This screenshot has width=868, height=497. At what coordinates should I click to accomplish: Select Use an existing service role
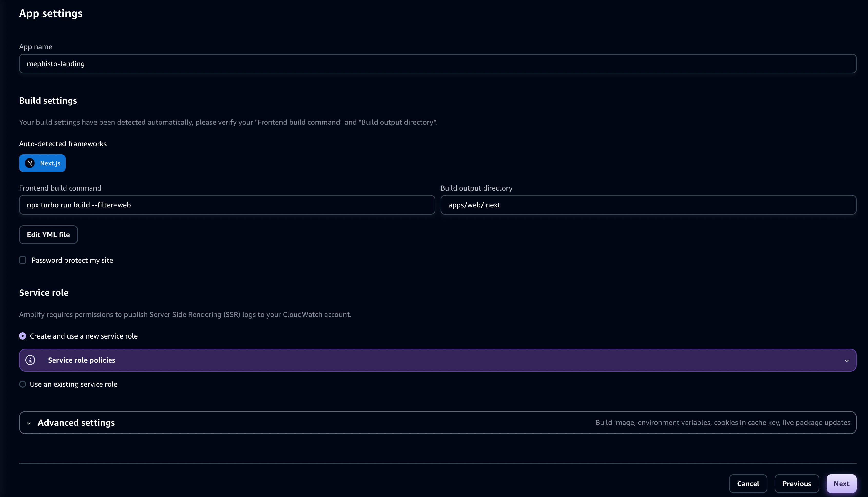[x=23, y=384]
